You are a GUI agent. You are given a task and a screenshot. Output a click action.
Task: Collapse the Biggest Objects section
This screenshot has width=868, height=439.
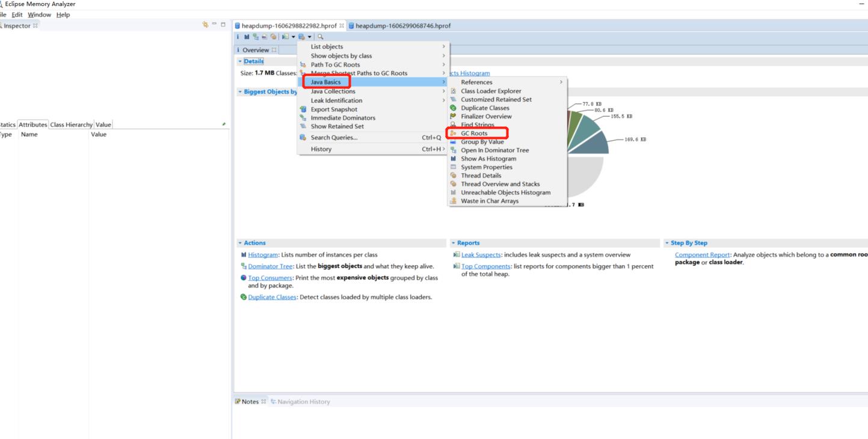tap(239, 92)
